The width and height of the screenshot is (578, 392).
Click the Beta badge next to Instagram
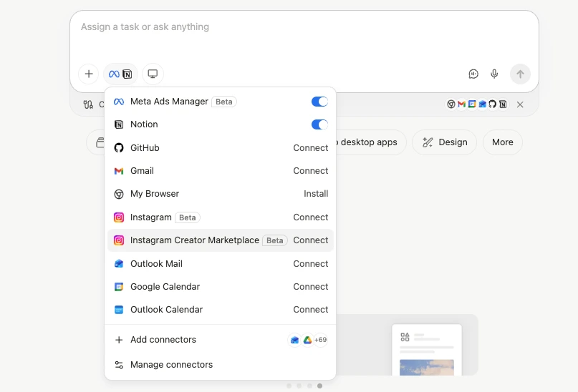pos(187,217)
